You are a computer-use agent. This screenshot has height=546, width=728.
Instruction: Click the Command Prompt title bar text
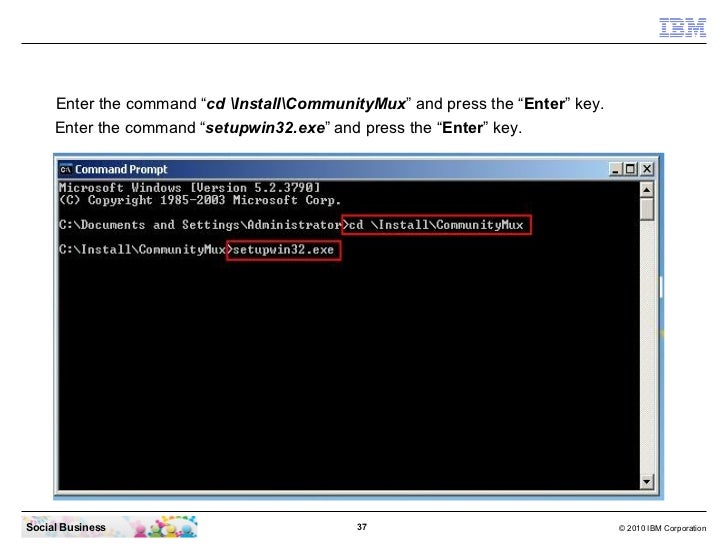coord(121,169)
